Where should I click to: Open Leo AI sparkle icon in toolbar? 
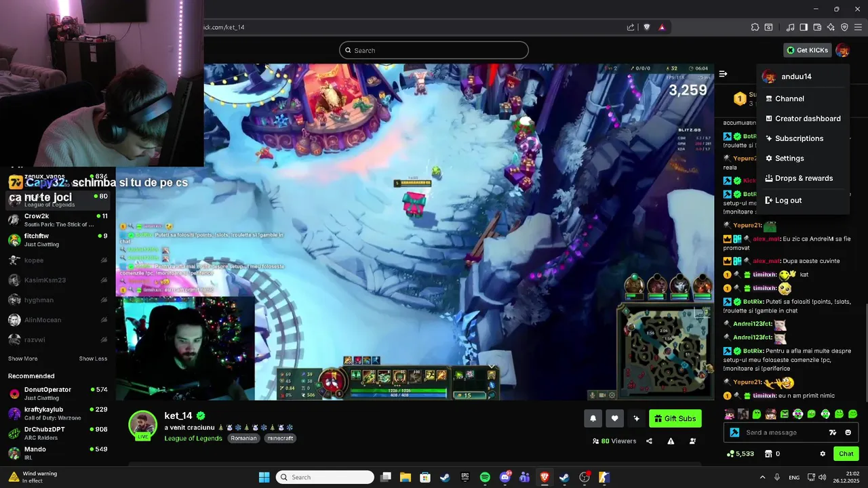[x=831, y=27]
